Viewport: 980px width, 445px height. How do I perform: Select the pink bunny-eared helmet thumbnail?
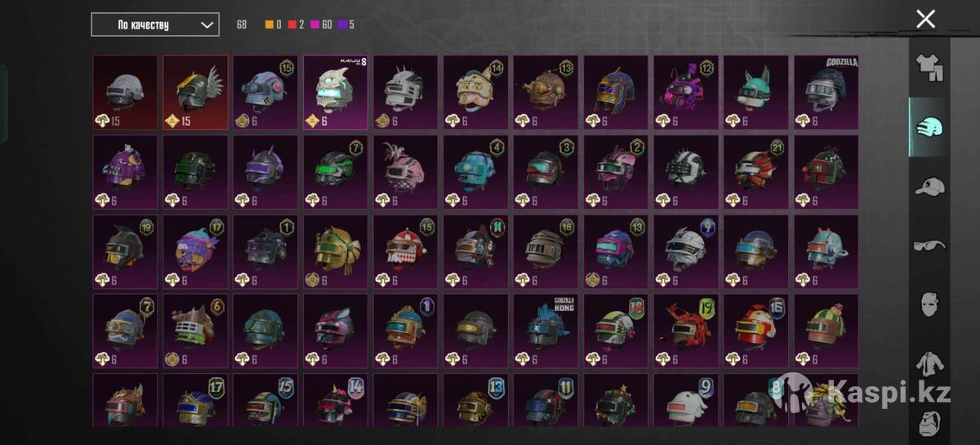(x=685, y=93)
